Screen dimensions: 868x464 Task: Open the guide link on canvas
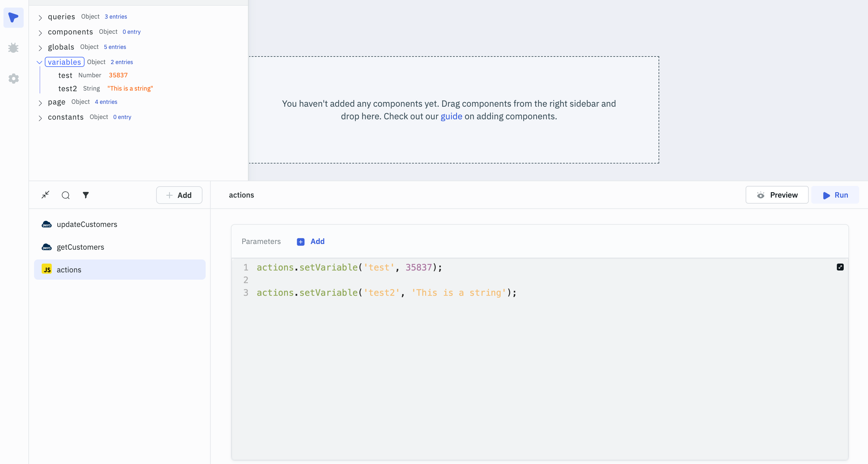pos(451,116)
